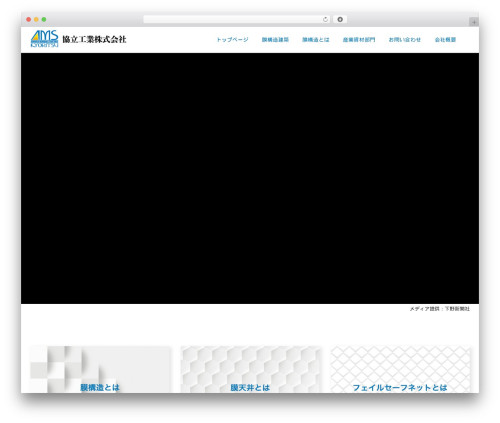Open the 膜構造建築 menu item
Viewport: 500px width, 423px height.
pos(275,40)
